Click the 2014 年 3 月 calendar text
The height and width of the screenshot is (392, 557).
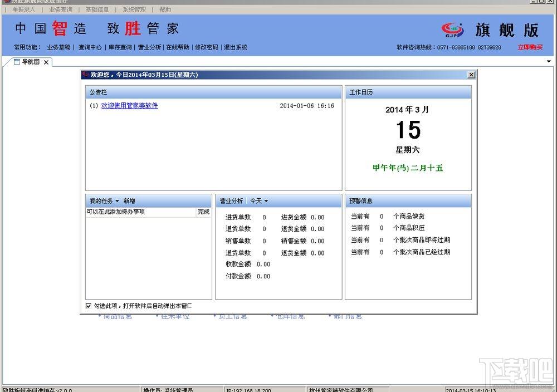(407, 110)
